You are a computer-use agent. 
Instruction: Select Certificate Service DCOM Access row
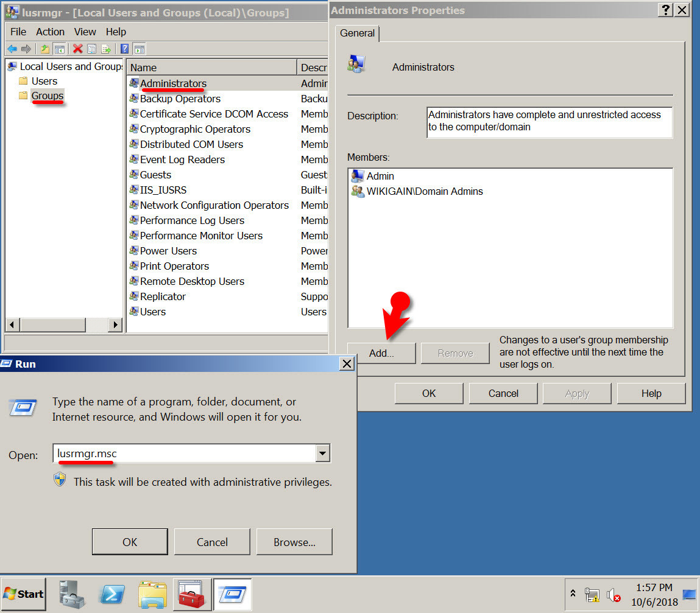(228, 114)
